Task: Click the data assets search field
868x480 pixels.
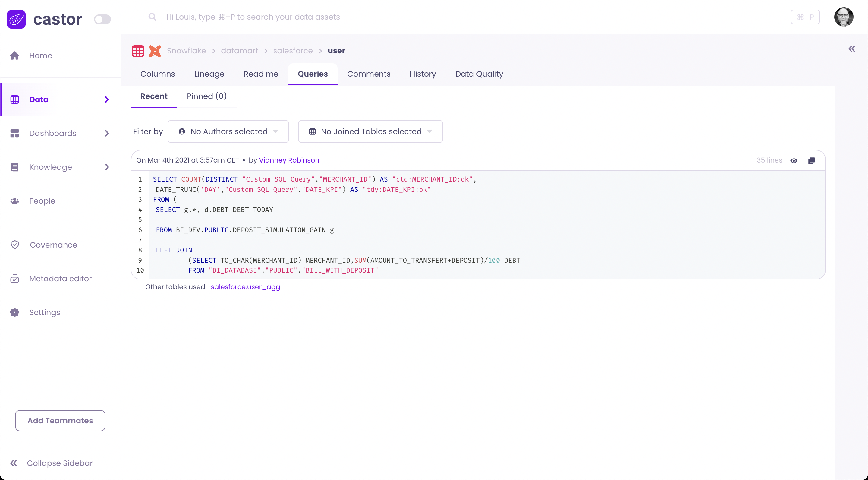Action: click(253, 17)
